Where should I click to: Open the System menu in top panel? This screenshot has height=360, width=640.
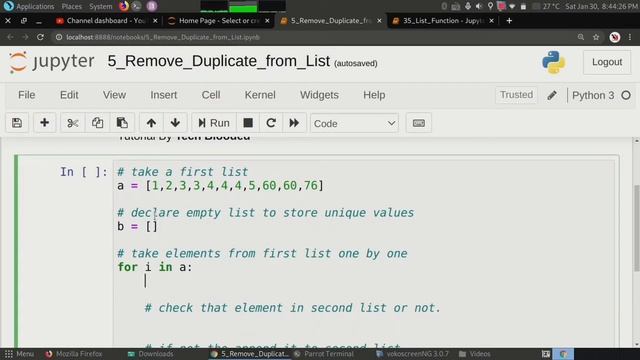pyautogui.click(x=100, y=6)
